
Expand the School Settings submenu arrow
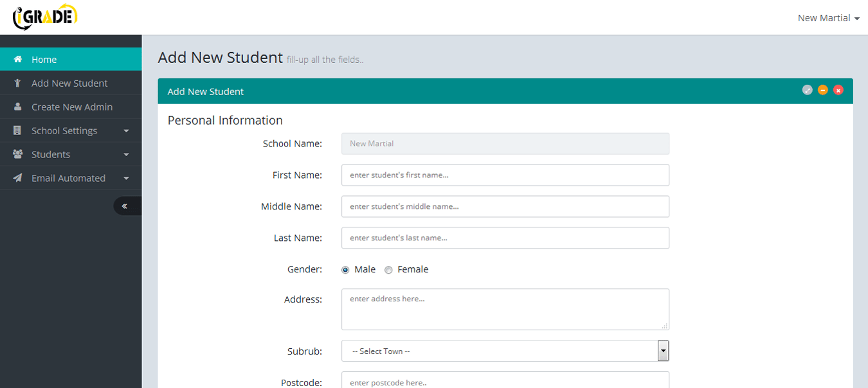[x=126, y=131]
